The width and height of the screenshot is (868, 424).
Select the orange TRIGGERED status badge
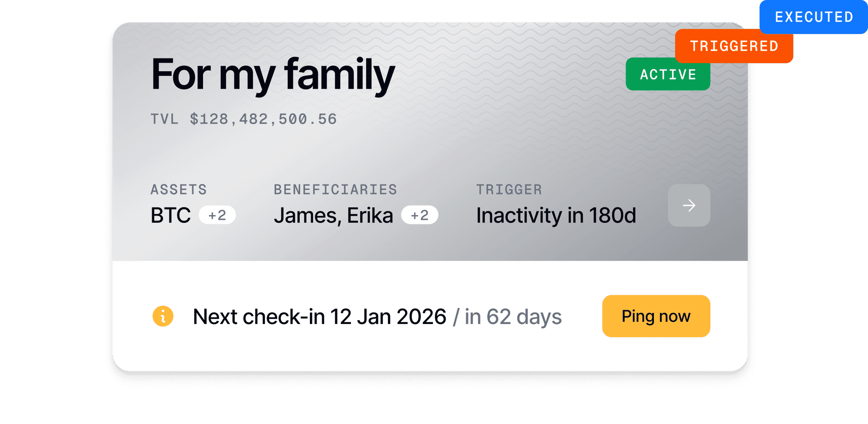coord(734,46)
